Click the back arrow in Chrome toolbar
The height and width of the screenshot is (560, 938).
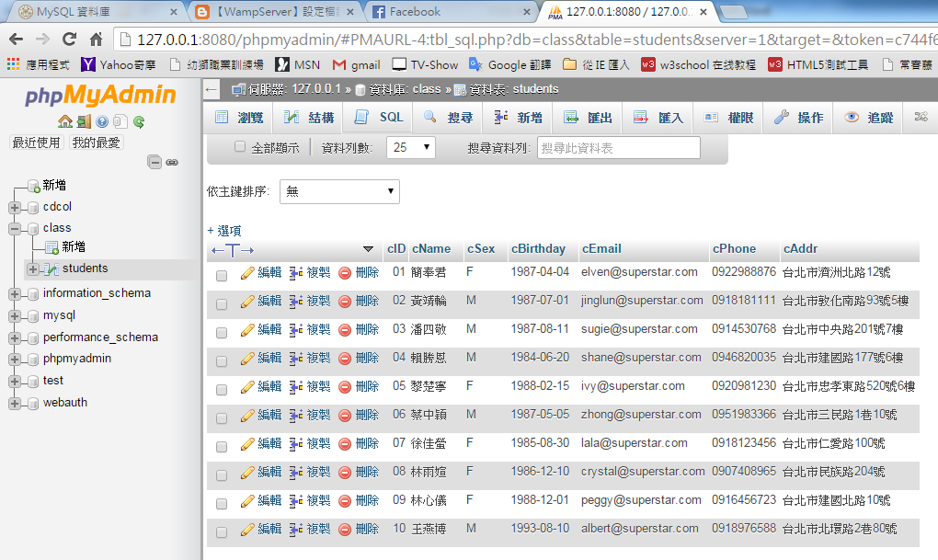pyautogui.click(x=17, y=40)
